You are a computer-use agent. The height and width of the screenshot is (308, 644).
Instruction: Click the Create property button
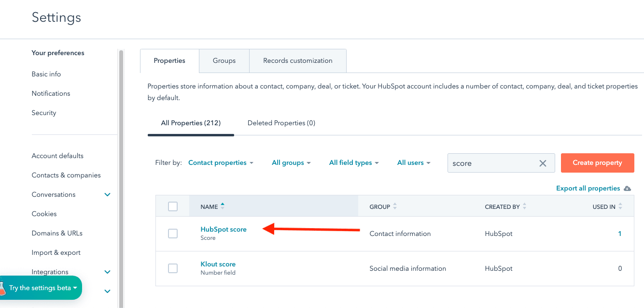(x=597, y=163)
